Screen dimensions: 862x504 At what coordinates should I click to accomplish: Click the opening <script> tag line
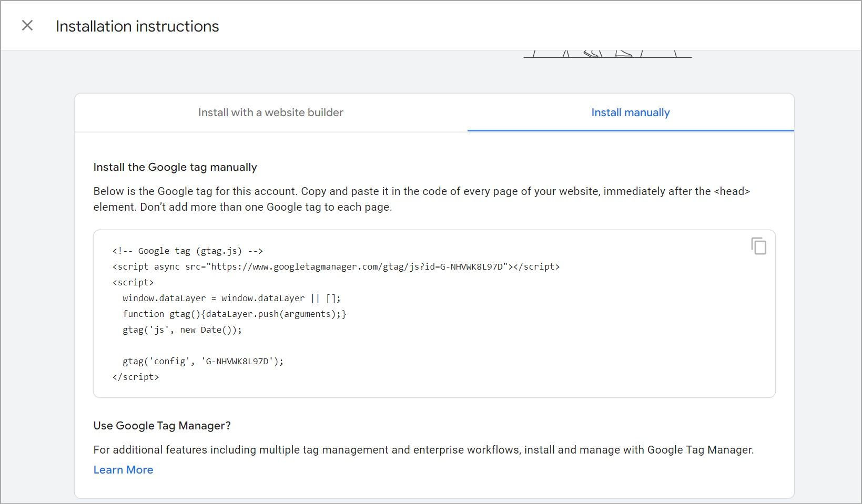133,282
